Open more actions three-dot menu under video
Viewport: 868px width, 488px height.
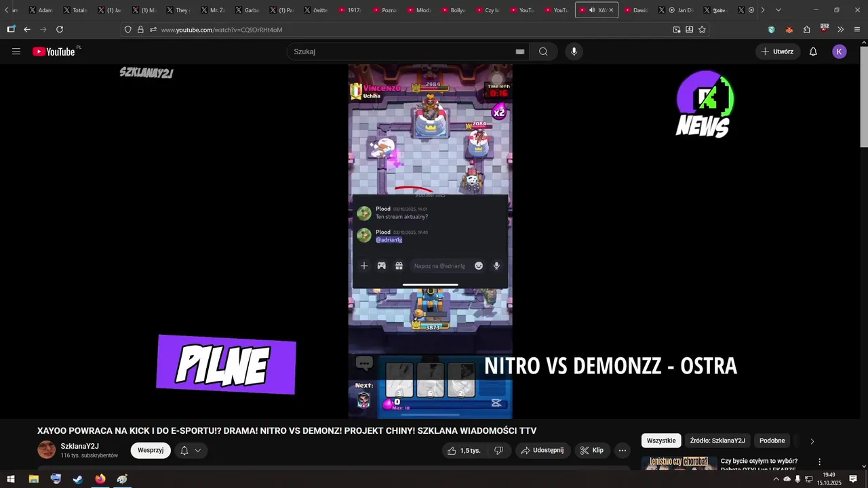(623, 450)
